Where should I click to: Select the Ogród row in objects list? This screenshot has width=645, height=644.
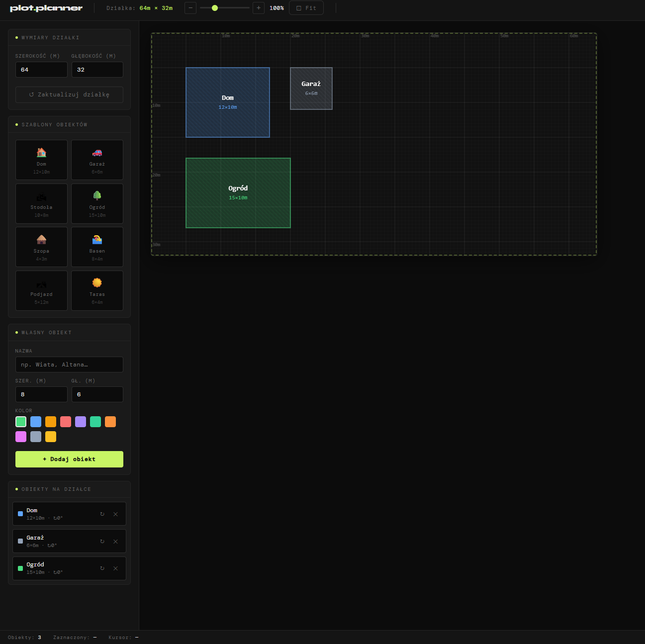pos(69,568)
